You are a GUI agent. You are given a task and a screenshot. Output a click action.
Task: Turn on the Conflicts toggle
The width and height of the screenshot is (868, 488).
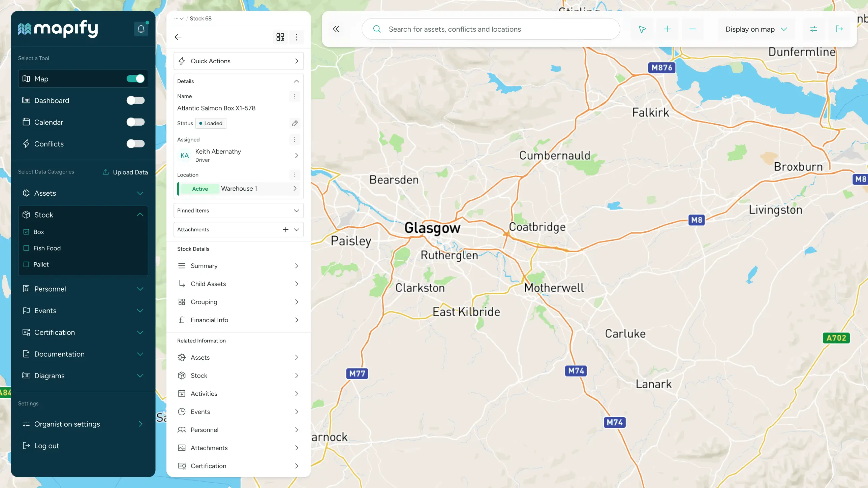pyautogui.click(x=135, y=144)
